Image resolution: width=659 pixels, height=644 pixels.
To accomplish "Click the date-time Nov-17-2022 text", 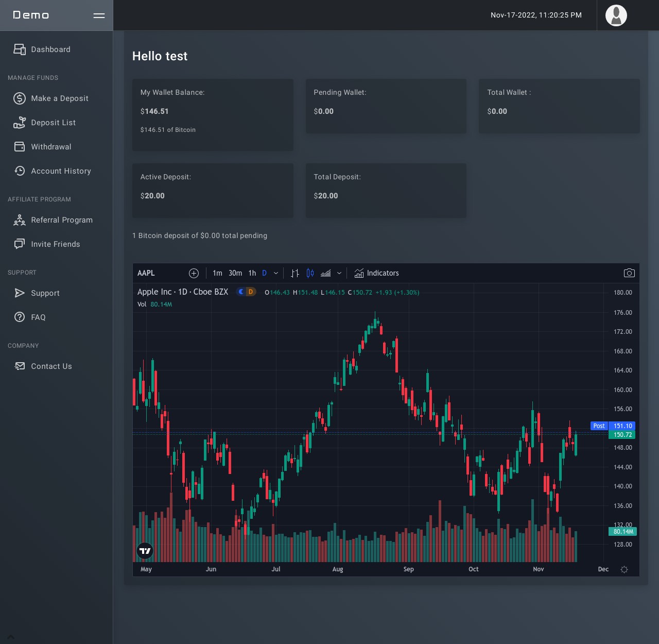I will coord(536,15).
